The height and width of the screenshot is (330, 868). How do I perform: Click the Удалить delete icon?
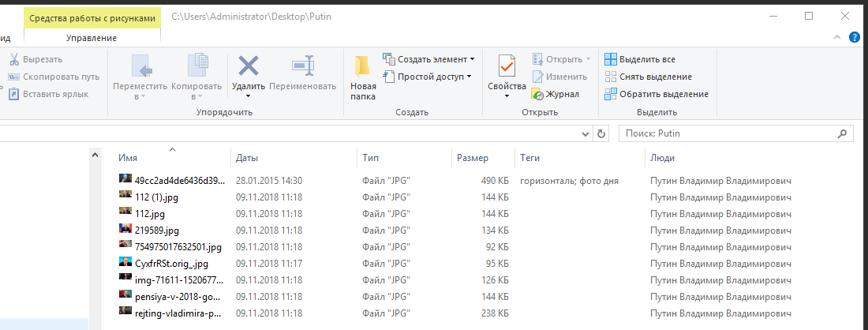coord(248,66)
